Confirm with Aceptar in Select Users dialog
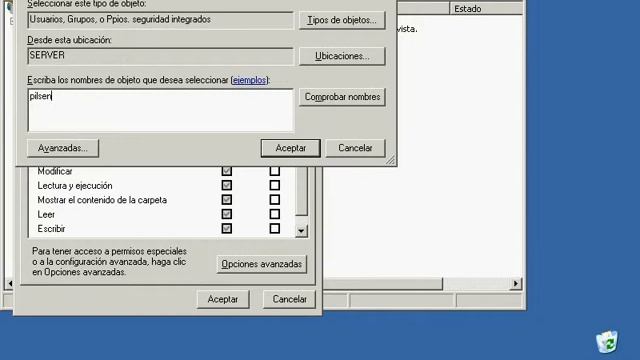Image resolution: width=640 pixels, height=360 pixels. tap(291, 148)
